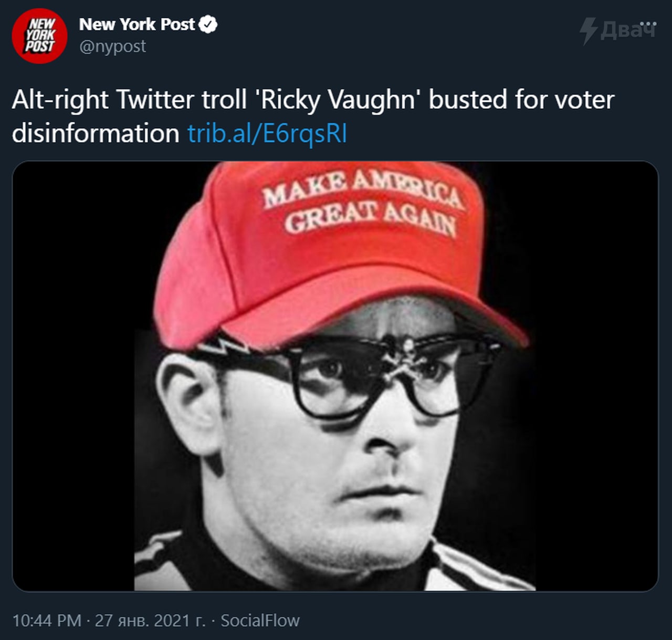Screen dimensions: 672x640
Task: Click the blue verified badge
Action: (209, 24)
